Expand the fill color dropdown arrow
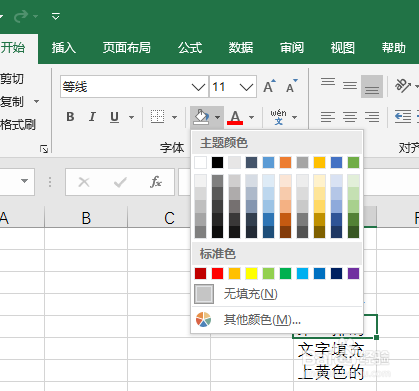The image size is (419, 391). 217,117
